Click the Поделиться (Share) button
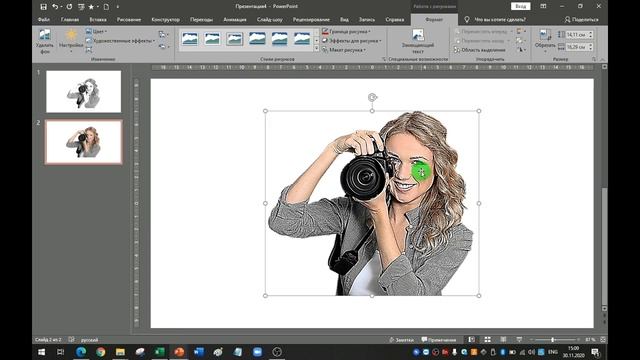 point(581,19)
